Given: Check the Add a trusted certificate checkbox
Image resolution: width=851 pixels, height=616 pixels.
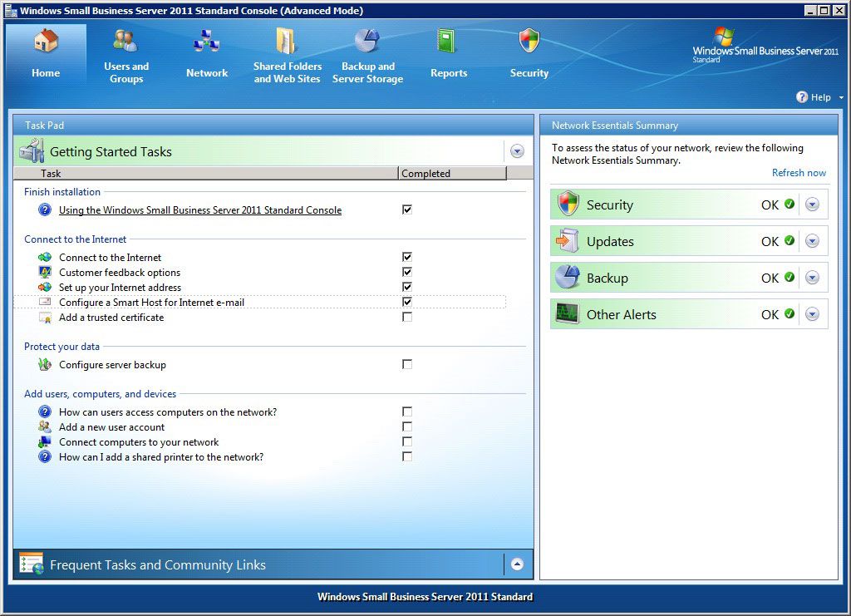Looking at the screenshot, I should click(x=407, y=317).
